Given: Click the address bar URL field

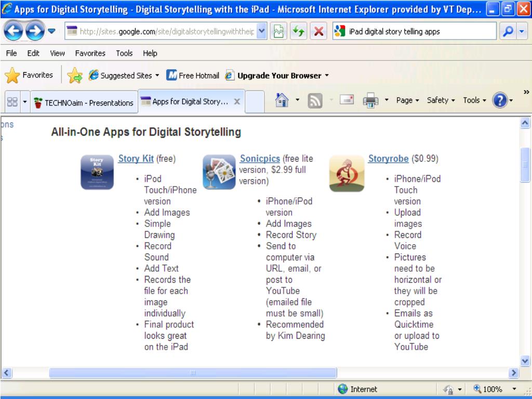Looking at the screenshot, I should coord(161,32).
